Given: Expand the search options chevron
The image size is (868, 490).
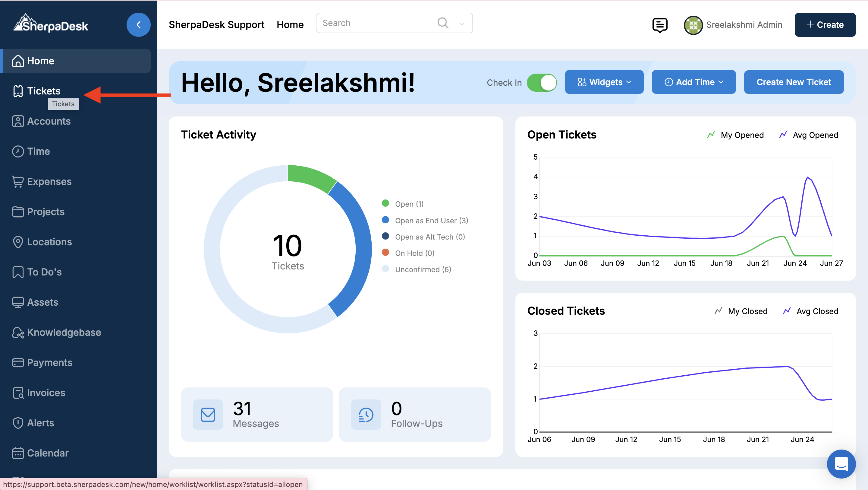Looking at the screenshot, I should 462,24.
